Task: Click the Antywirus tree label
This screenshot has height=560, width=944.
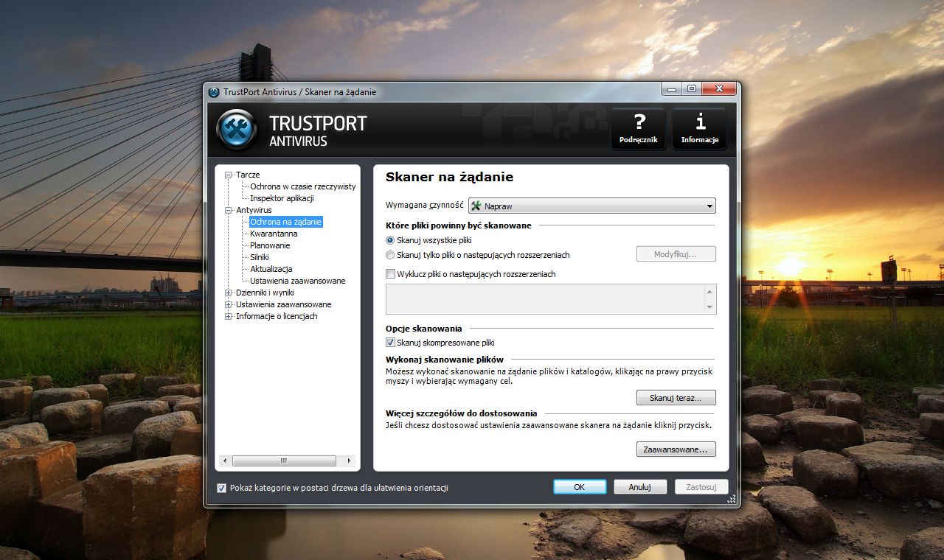Action: point(254,210)
